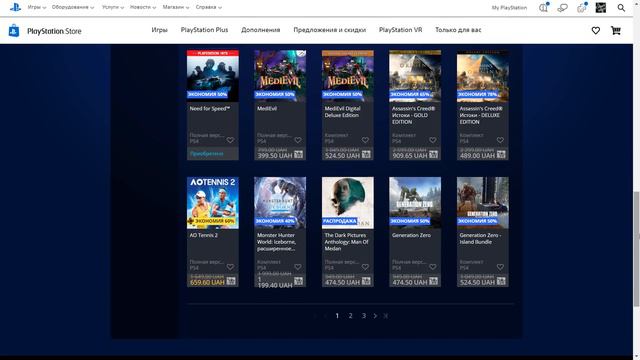Open Need for Speed cover thumbnail
Screen dimensions: 640x360
(213, 76)
